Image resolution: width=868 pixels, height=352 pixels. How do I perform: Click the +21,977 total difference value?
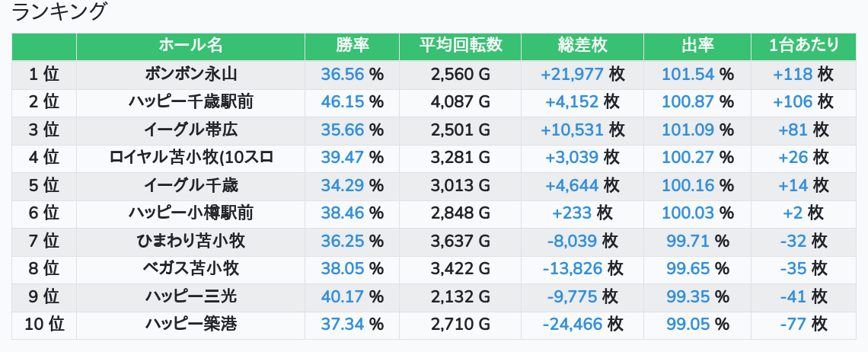click(572, 74)
